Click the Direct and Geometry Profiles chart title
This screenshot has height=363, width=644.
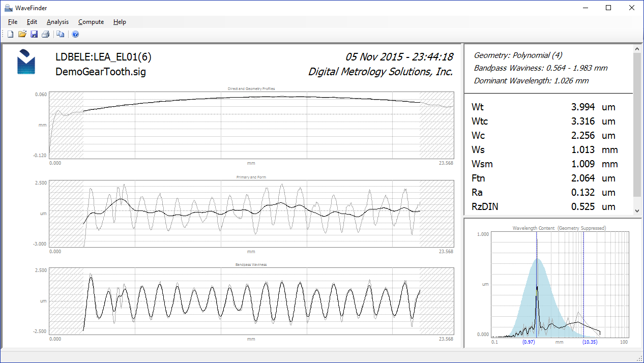251,89
